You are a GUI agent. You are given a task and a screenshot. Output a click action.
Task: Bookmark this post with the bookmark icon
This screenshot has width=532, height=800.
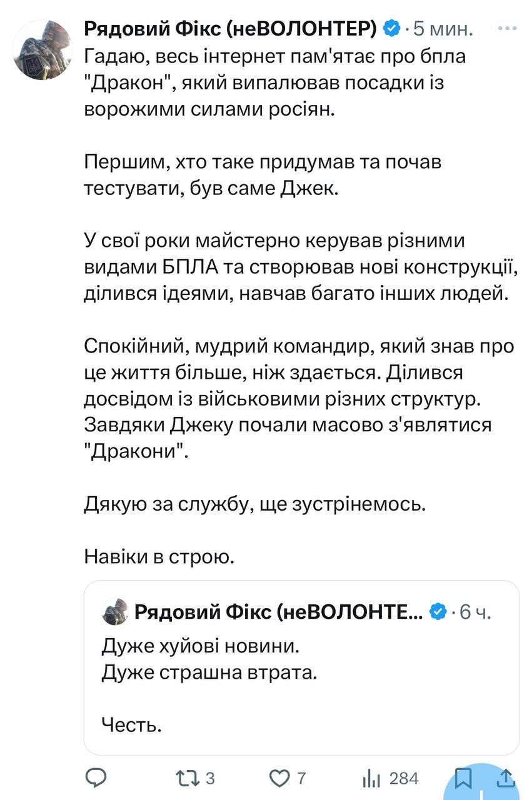[463, 778]
